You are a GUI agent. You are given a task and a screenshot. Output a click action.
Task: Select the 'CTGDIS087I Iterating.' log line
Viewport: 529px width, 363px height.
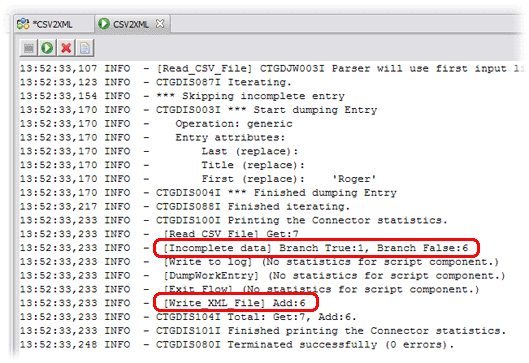pyautogui.click(x=223, y=82)
